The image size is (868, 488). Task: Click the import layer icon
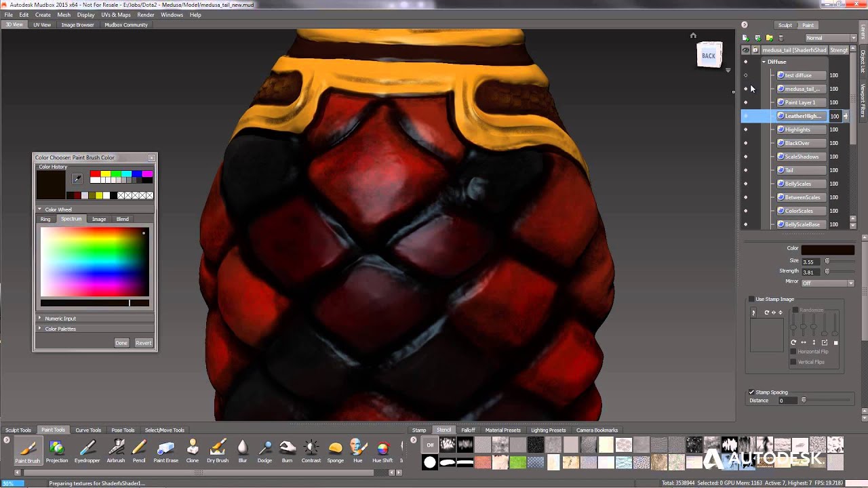click(x=757, y=38)
